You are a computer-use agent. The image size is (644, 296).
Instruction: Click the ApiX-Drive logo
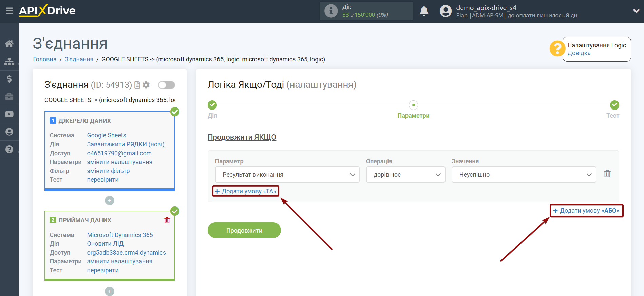pos(47,11)
